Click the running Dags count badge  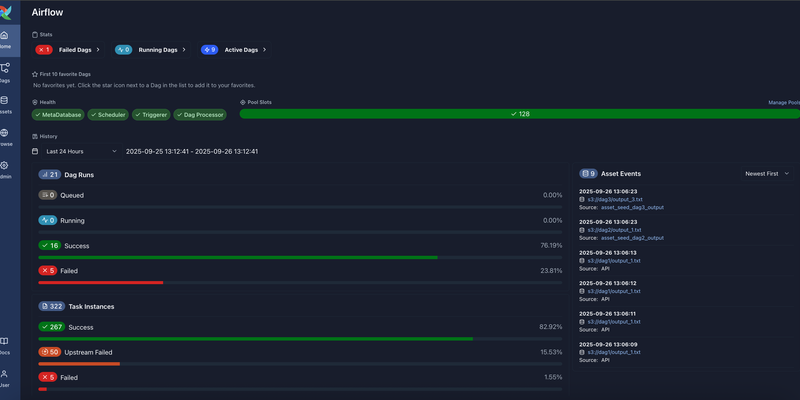tap(123, 49)
